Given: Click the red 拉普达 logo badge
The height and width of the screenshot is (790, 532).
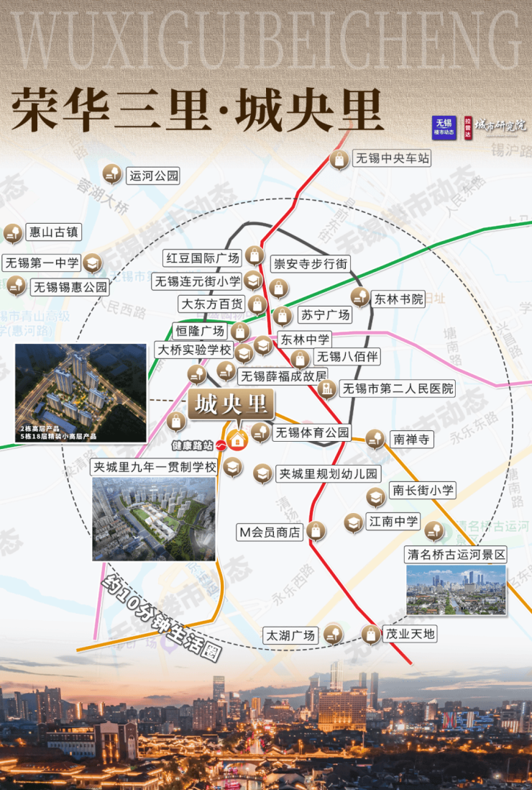Looking at the screenshot, I should coord(467,128).
